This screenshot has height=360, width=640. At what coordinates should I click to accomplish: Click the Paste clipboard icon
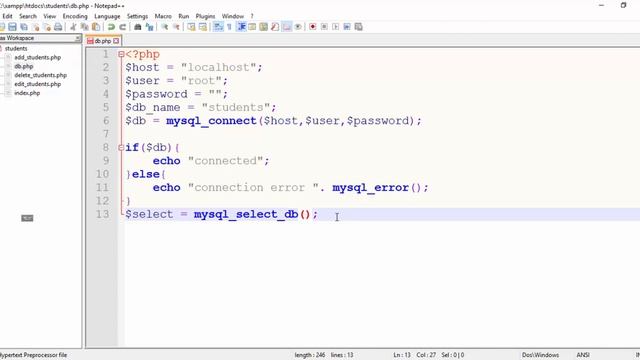click(x=96, y=27)
